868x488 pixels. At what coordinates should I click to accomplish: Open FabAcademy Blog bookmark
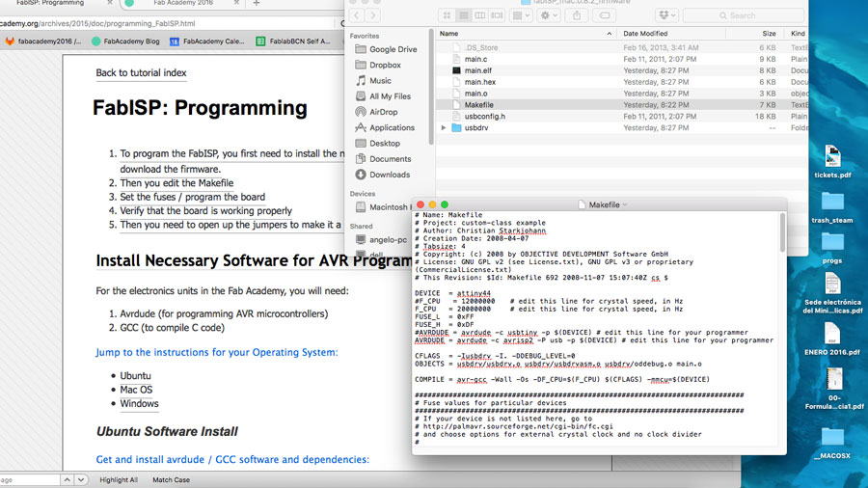[x=125, y=41]
